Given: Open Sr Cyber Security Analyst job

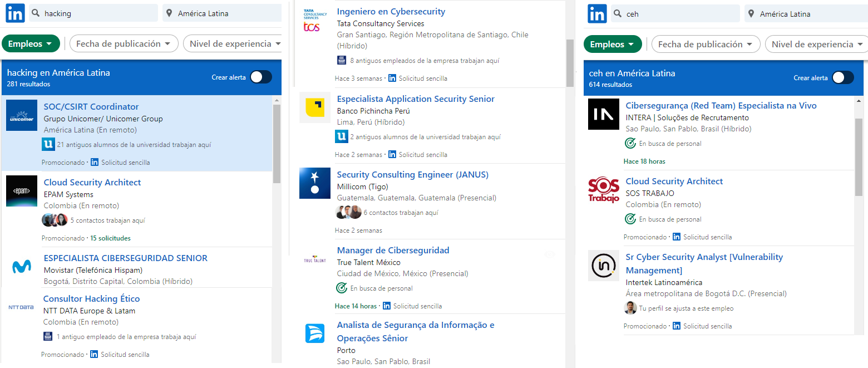Looking at the screenshot, I should (704, 263).
